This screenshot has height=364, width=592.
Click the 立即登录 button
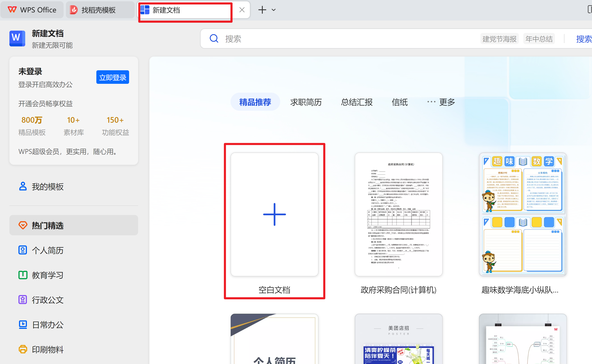113,77
